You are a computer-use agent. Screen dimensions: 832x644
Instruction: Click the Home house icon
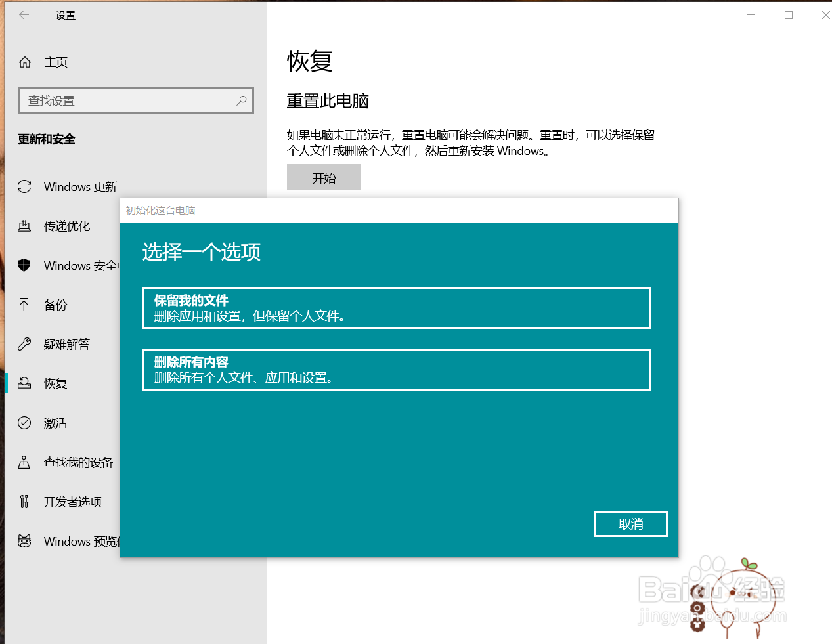[x=25, y=62]
